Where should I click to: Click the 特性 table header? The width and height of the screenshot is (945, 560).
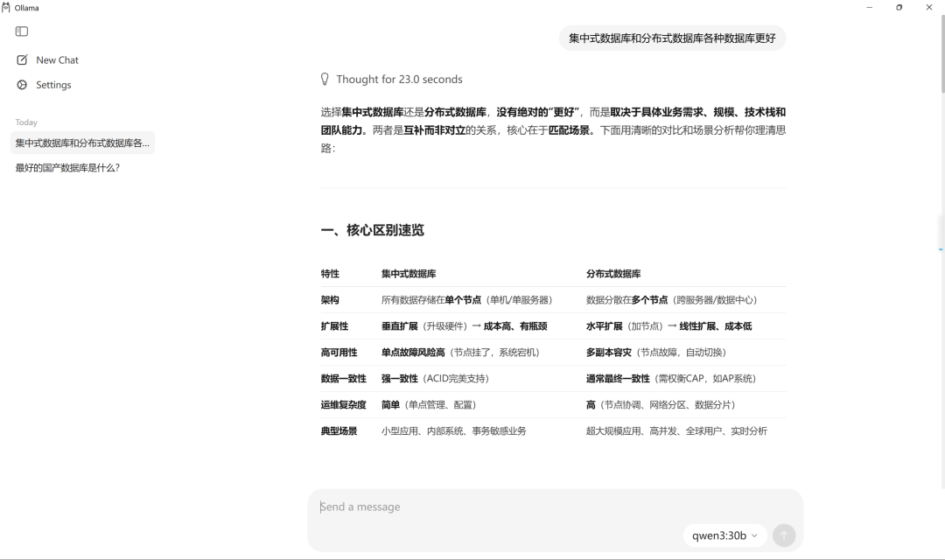(330, 274)
